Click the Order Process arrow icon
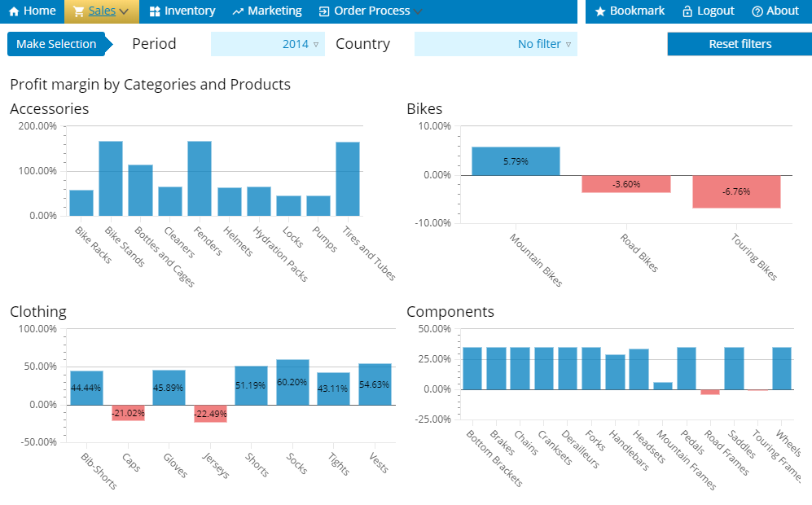Screen dimensions: 812x505 click(324, 11)
